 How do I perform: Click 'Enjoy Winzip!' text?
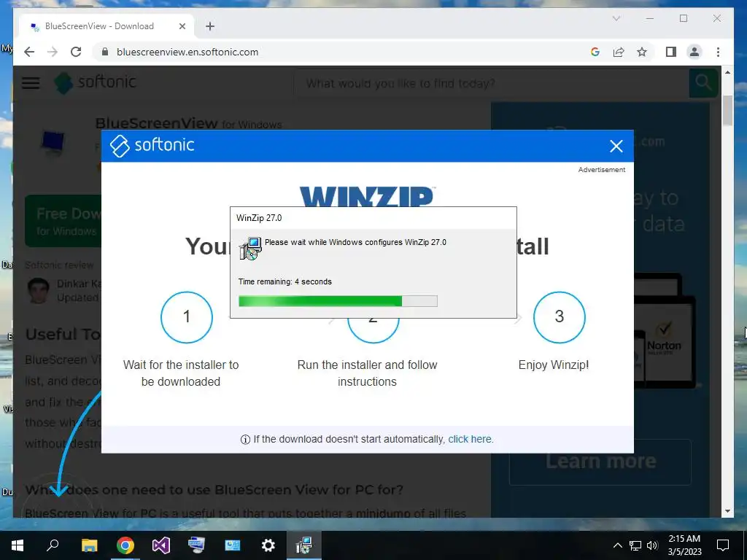(554, 365)
